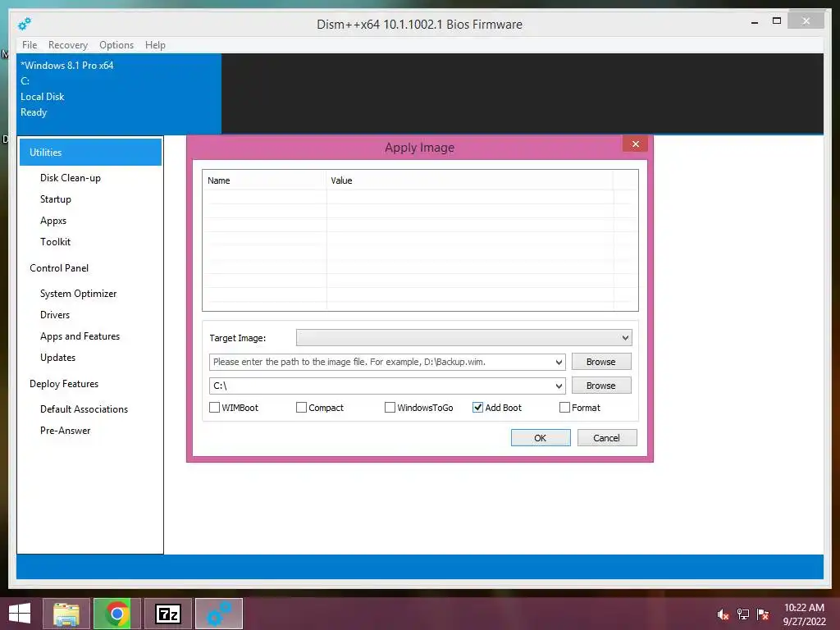The width and height of the screenshot is (840, 630).
Task: Select the Control Panel section
Action: 59,268
